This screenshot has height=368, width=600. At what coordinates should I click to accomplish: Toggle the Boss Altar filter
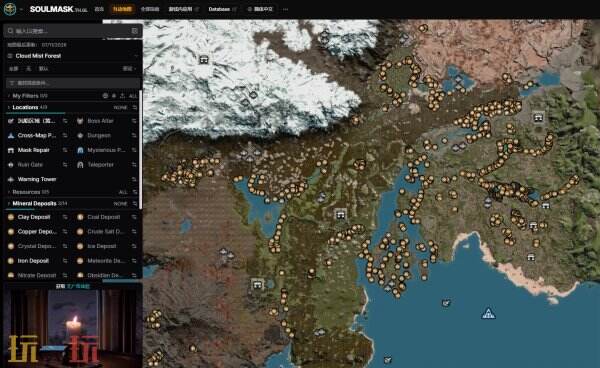pos(100,121)
